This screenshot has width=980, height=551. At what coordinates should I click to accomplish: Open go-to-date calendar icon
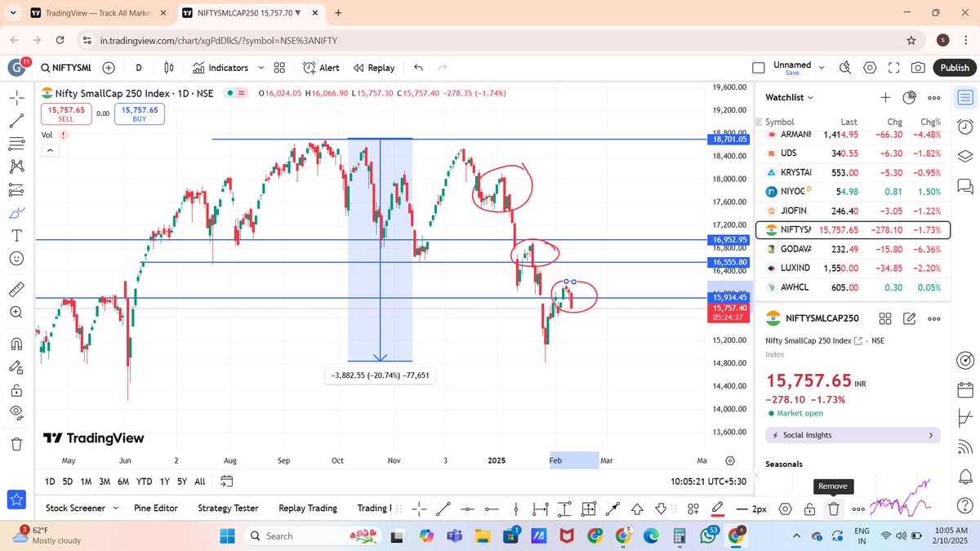[x=227, y=482]
